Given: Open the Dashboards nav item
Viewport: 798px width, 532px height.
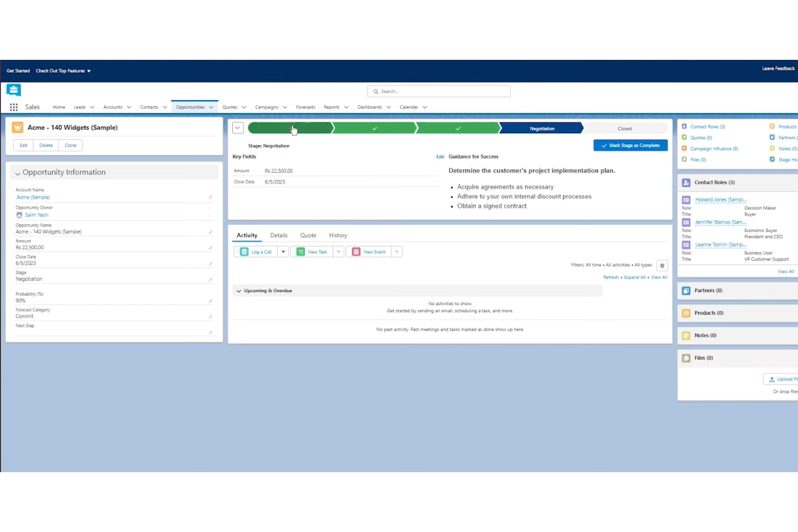Looking at the screenshot, I should [x=369, y=107].
